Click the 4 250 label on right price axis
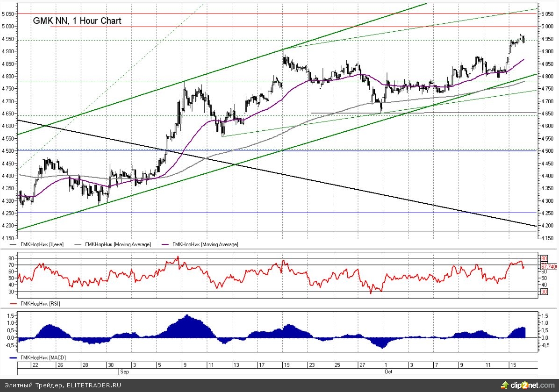The width and height of the screenshot is (559, 392). click(x=546, y=213)
